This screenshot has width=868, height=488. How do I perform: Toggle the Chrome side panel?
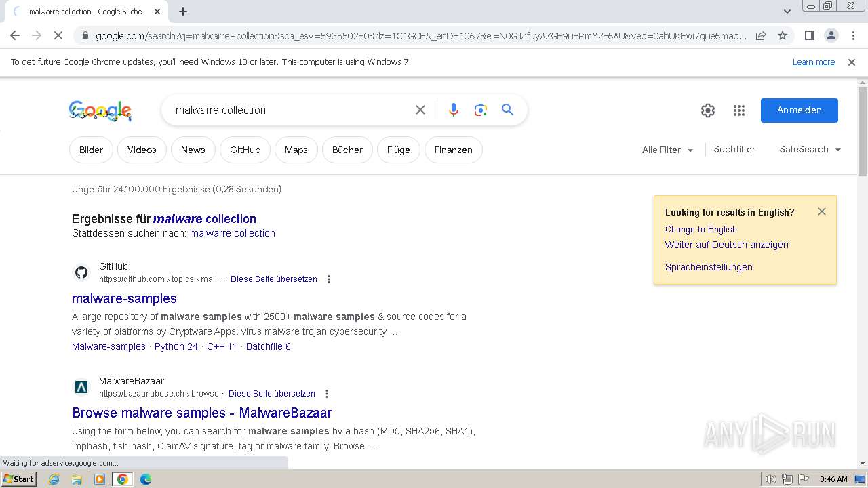[809, 35]
